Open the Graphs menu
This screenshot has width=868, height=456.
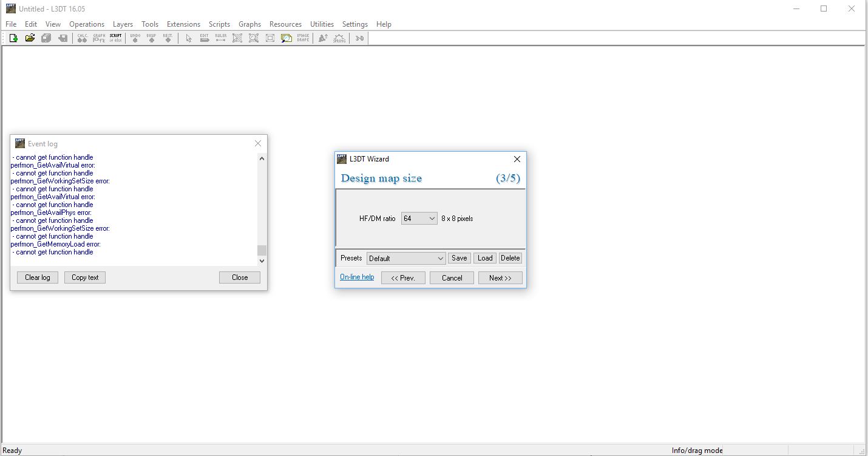(x=249, y=24)
